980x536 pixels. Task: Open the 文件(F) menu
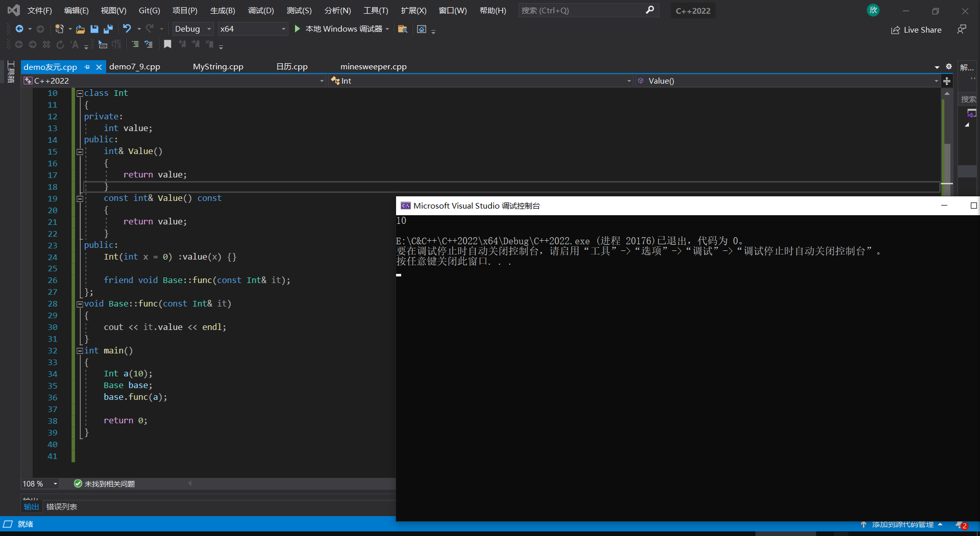40,11
